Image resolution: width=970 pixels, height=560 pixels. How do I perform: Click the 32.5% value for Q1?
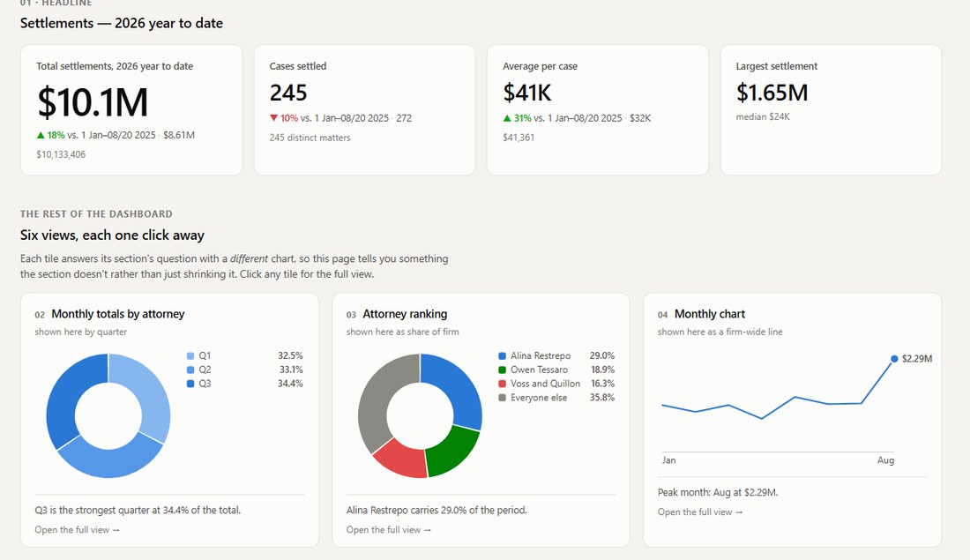(x=290, y=355)
